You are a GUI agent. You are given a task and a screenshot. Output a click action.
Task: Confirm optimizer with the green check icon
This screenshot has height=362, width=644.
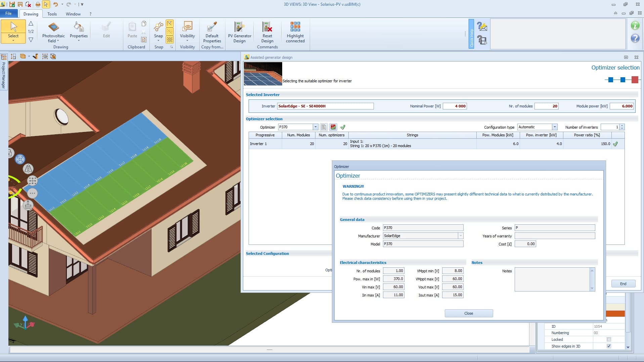point(343,127)
